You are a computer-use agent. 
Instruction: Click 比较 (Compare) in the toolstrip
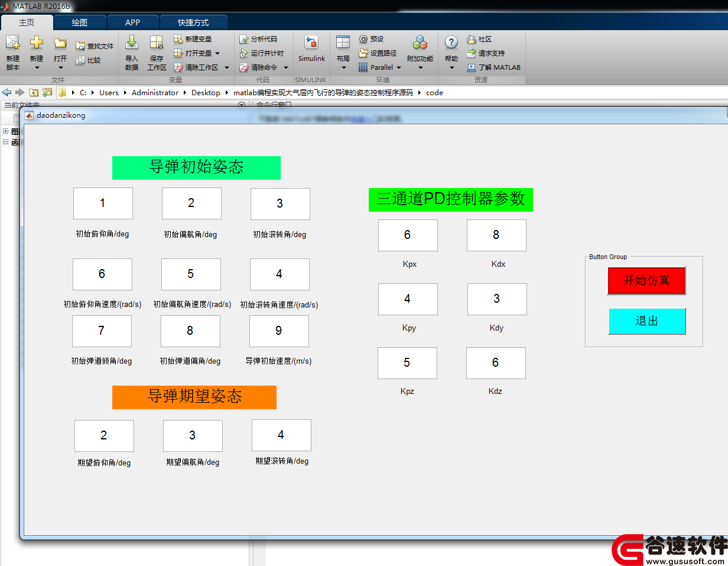click(88, 60)
